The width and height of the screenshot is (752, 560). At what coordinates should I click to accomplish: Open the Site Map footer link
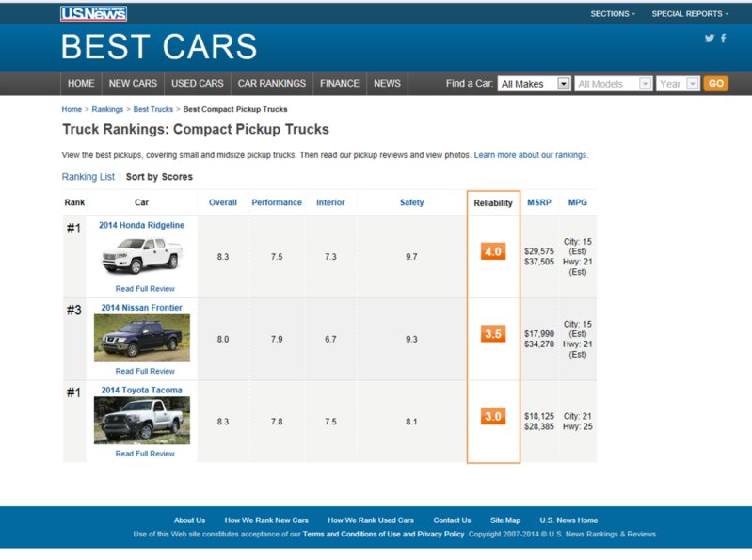click(505, 520)
